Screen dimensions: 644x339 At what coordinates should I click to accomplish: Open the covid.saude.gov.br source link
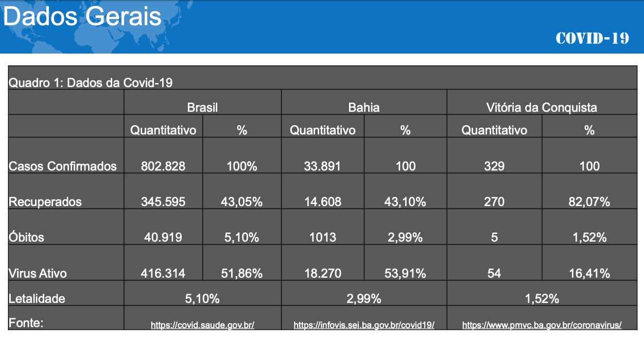coord(202,325)
